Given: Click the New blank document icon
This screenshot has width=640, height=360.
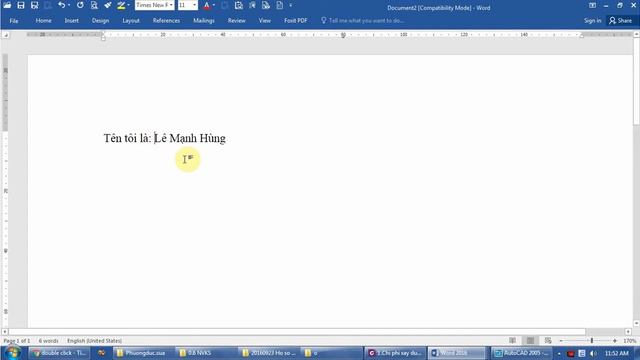Looking at the screenshot, I should click(280, 5).
